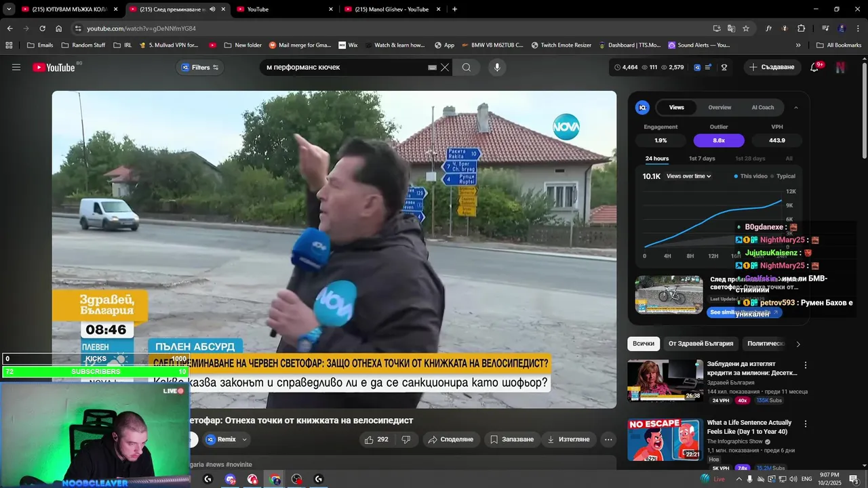The height and width of the screenshot is (488, 868).
Task: Open more actions ellipsis under video
Action: (608, 439)
